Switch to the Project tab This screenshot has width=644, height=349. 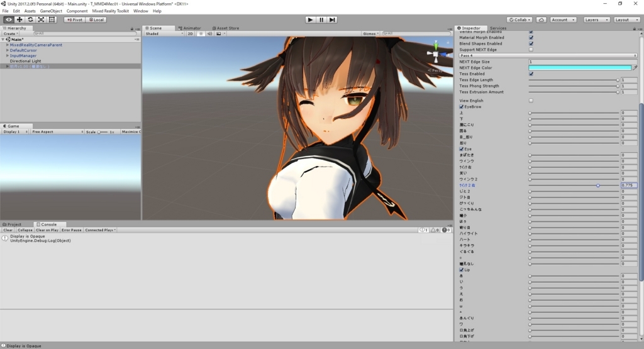point(12,224)
